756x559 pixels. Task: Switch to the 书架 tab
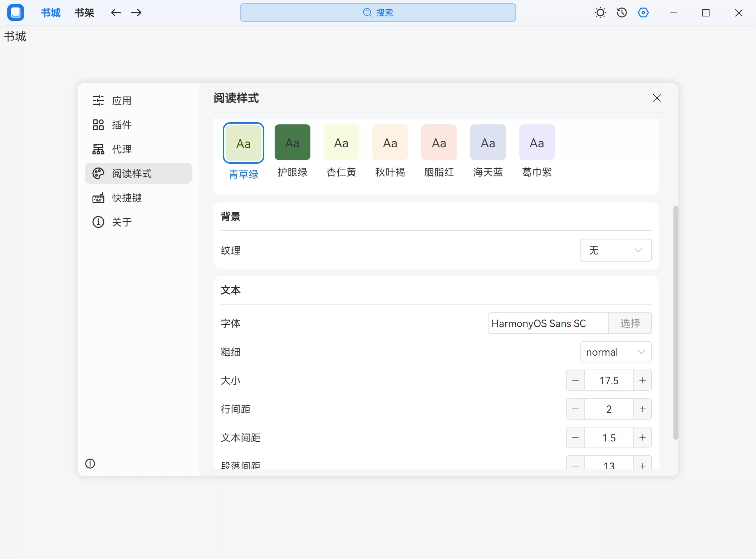84,13
